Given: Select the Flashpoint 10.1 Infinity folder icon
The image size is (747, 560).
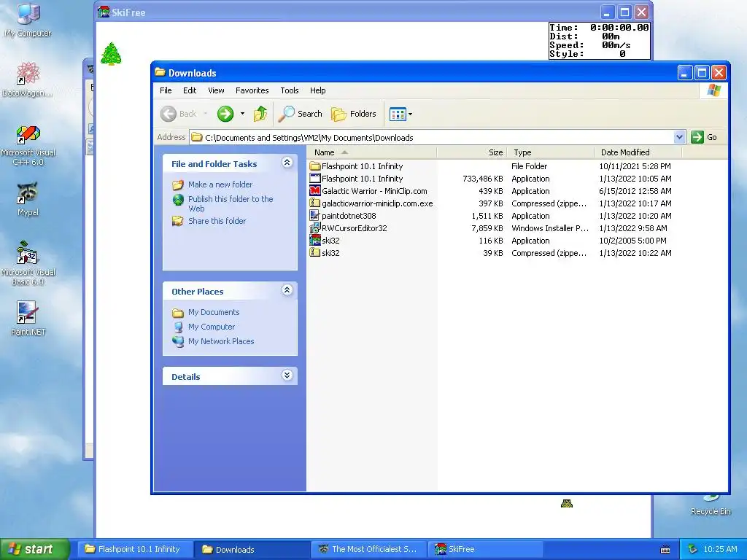Looking at the screenshot, I should click(x=315, y=166).
